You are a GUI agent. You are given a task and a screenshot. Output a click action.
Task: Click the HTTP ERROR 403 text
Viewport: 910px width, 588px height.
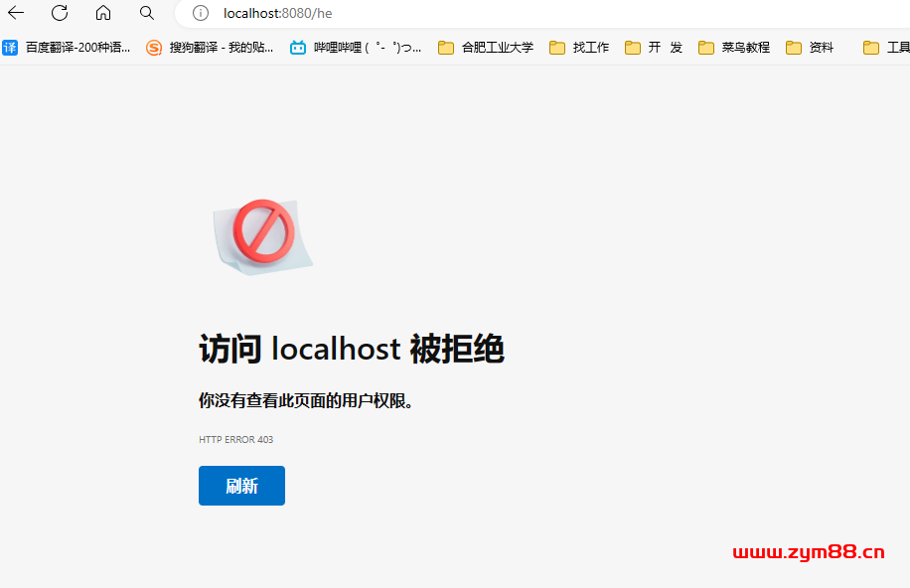pos(235,439)
